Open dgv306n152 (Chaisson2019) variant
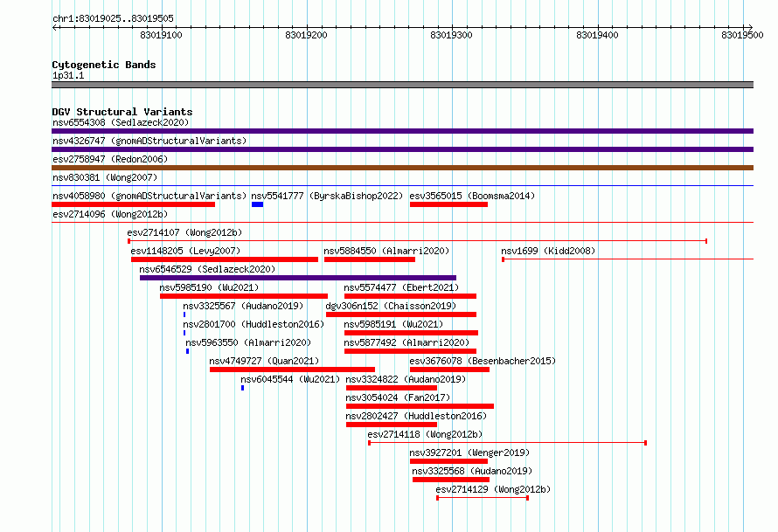 click(391, 306)
